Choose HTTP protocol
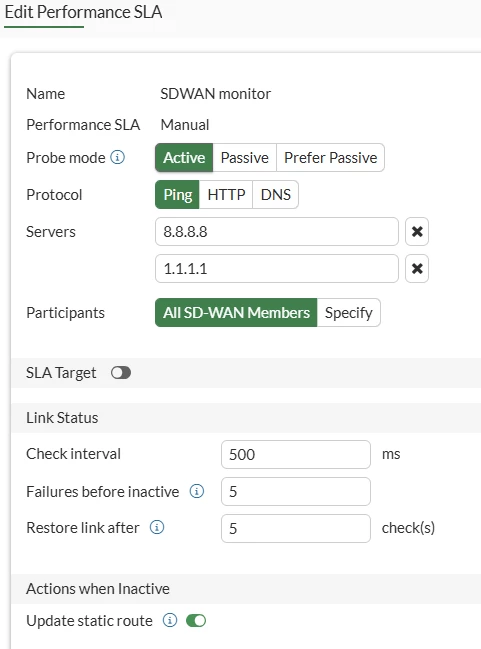Screen dimensions: 481x649 (x=226, y=195)
